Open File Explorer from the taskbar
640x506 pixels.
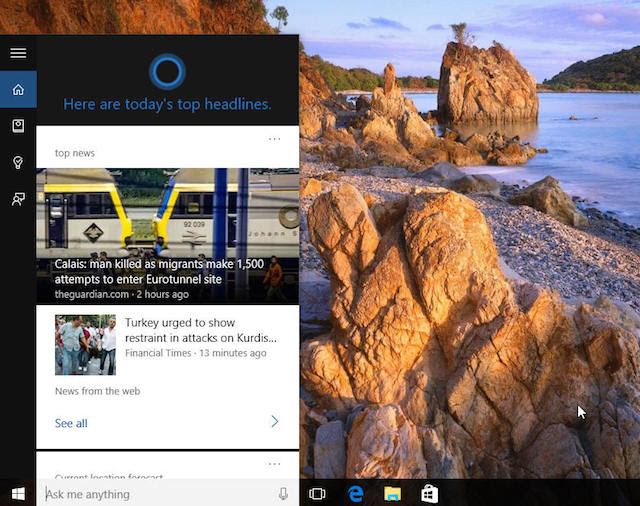click(x=393, y=494)
